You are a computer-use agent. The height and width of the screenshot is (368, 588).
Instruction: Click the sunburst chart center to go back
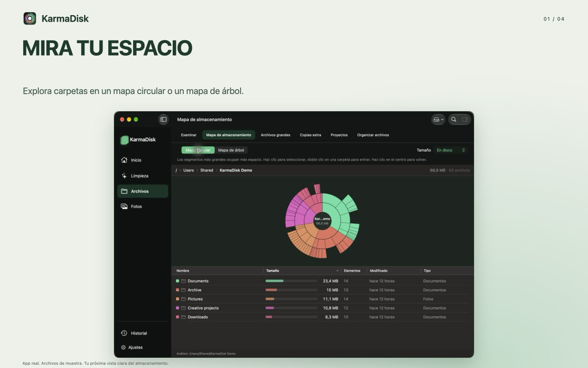click(x=322, y=221)
